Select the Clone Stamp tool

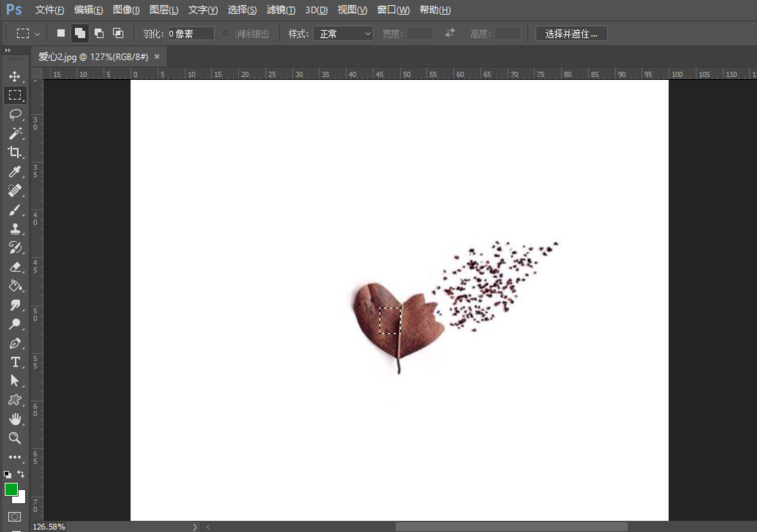(x=15, y=229)
